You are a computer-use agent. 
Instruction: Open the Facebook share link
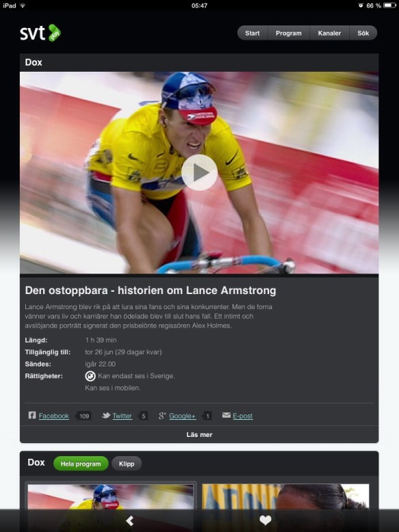(53, 416)
